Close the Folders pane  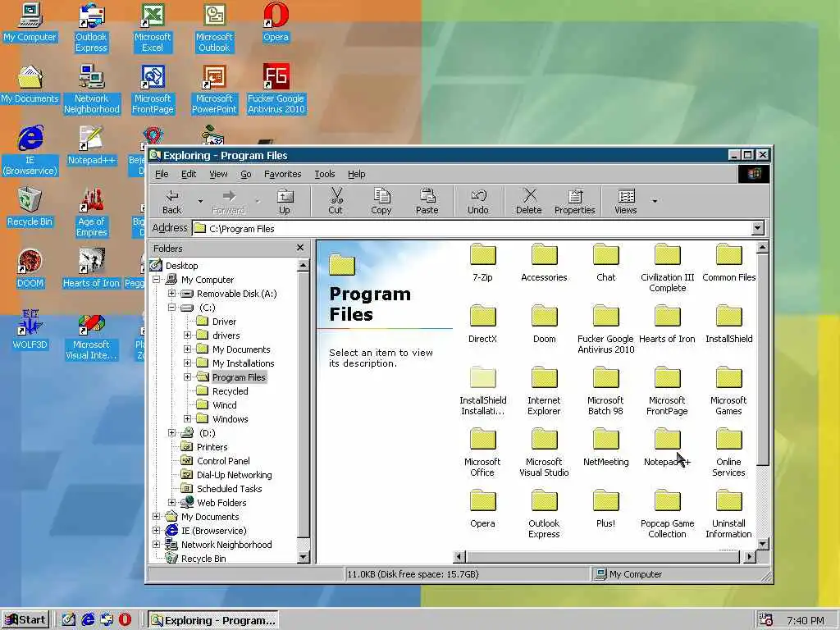pos(300,248)
